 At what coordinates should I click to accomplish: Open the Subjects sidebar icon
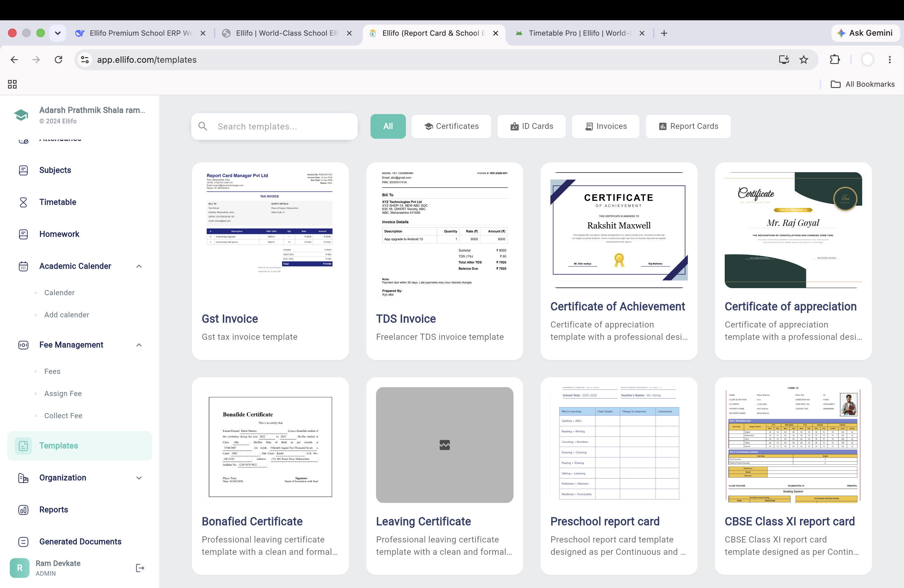point(23,170)
